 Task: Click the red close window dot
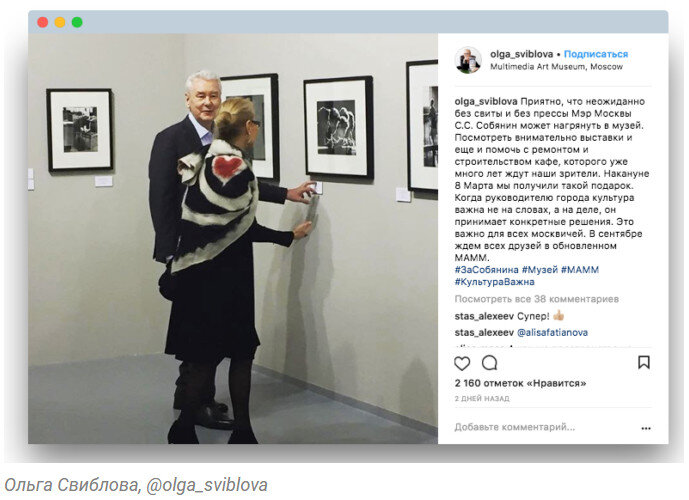[x=43, y=22]
